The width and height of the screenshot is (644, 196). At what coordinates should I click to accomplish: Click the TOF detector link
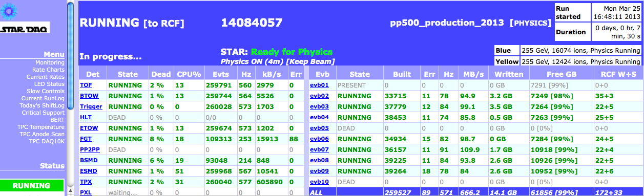pos(86,85)
